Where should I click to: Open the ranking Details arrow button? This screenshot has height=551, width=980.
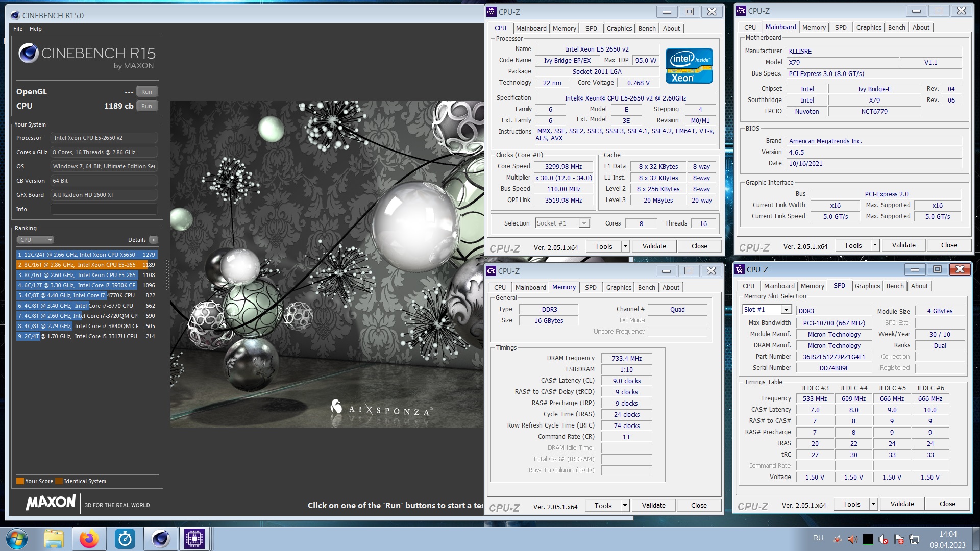[154, 240]
